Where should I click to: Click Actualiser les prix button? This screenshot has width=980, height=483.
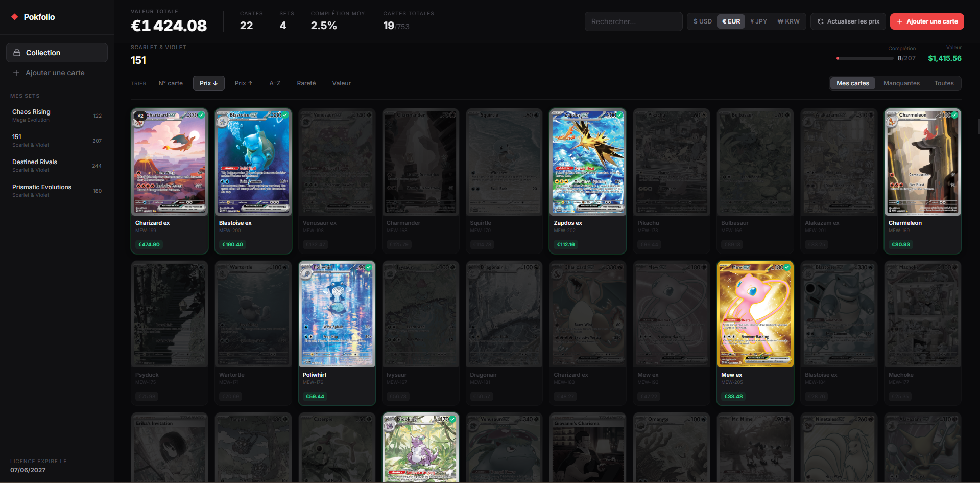[x=848, y=21]
